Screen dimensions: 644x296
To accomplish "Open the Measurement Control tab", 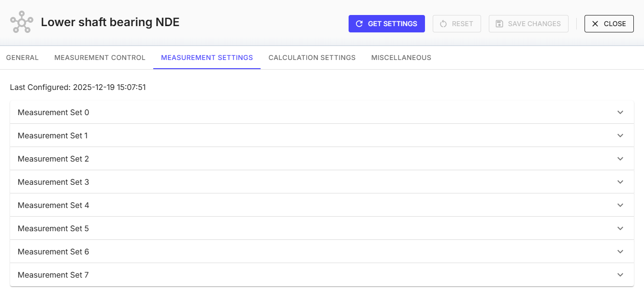I will click(x=100, y=58).
